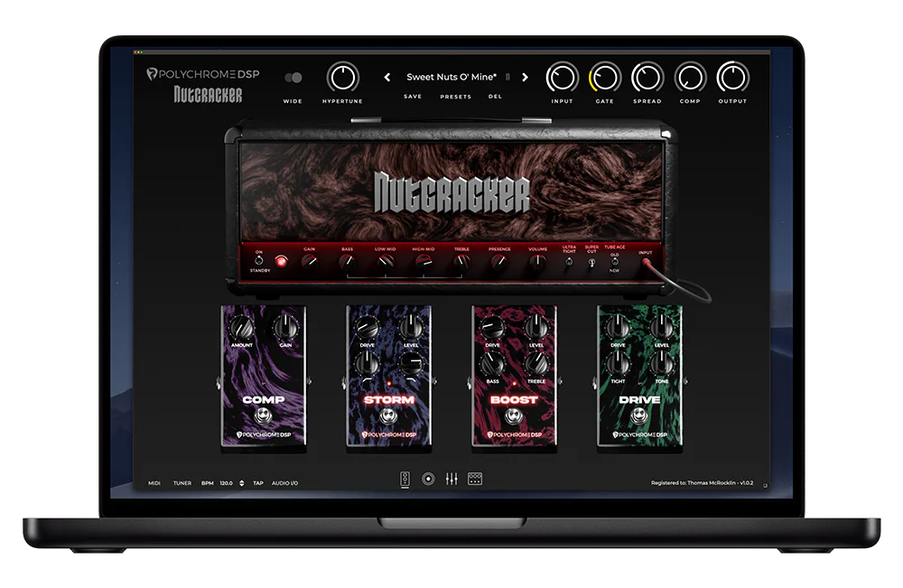Click the Drive pedal's Tone knob
This screenshot has width=903, height=588.
[x=662, y=364]
